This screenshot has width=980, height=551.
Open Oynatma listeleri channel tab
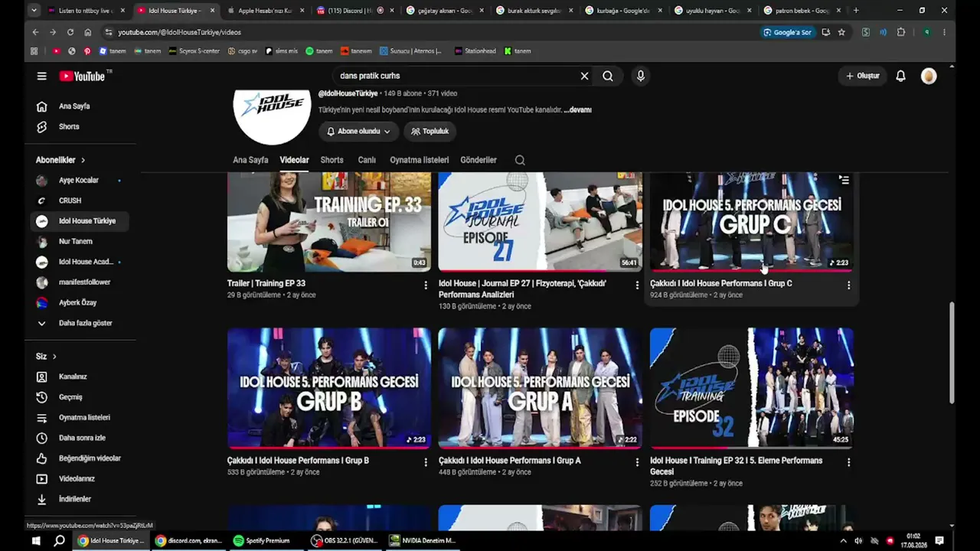click(x=419, y=160)
